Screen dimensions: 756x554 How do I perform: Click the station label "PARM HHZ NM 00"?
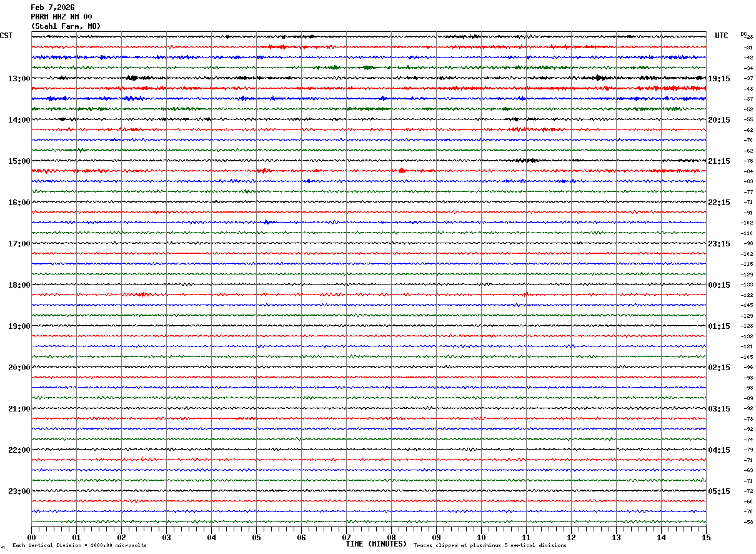coord(61,17)
